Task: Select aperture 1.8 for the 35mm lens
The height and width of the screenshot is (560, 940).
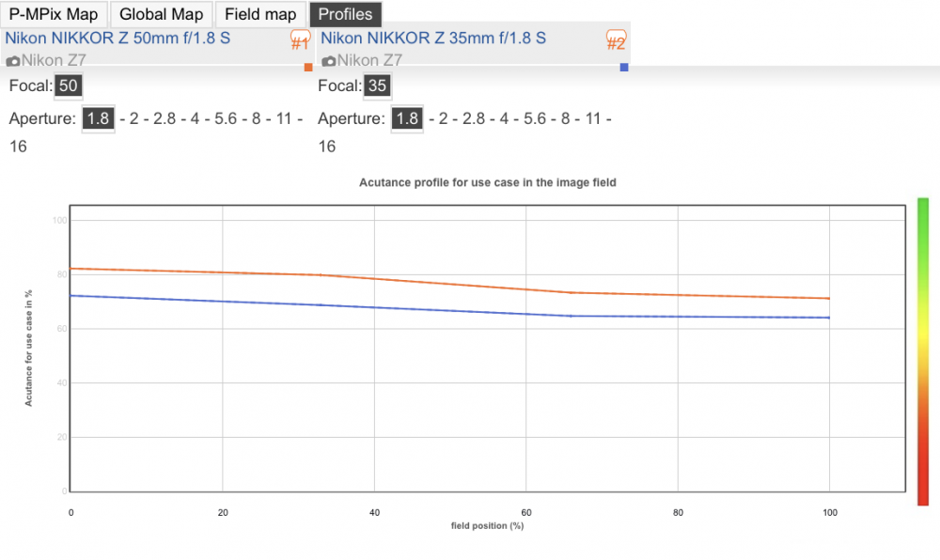Action: click(407, 118)
